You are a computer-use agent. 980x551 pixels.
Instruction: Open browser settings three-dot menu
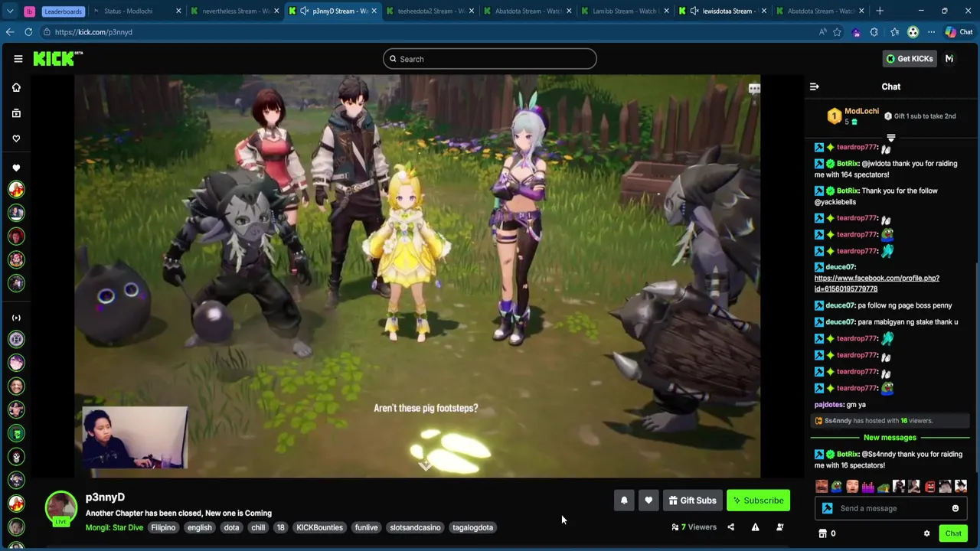(931, 32)
